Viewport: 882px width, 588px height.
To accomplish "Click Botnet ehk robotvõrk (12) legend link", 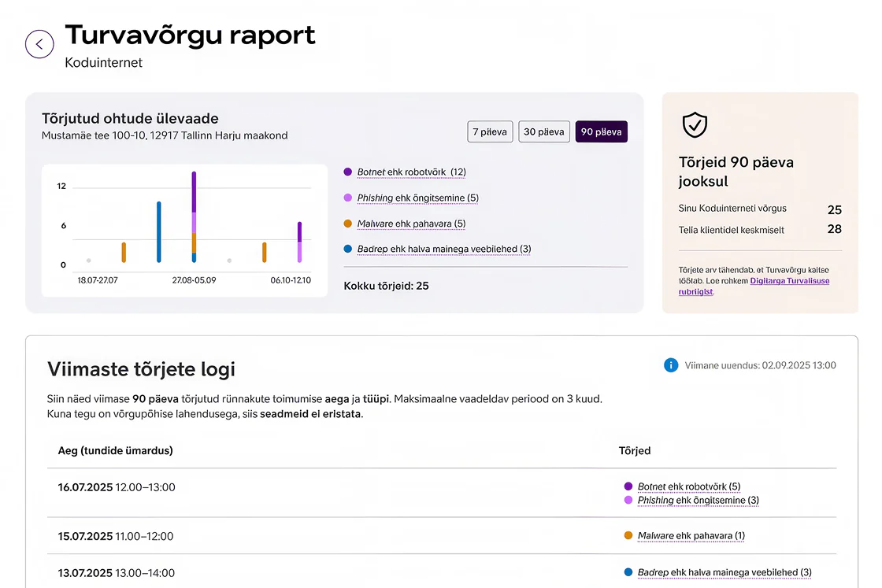I will pyautogui.click(x=411, y=172).
